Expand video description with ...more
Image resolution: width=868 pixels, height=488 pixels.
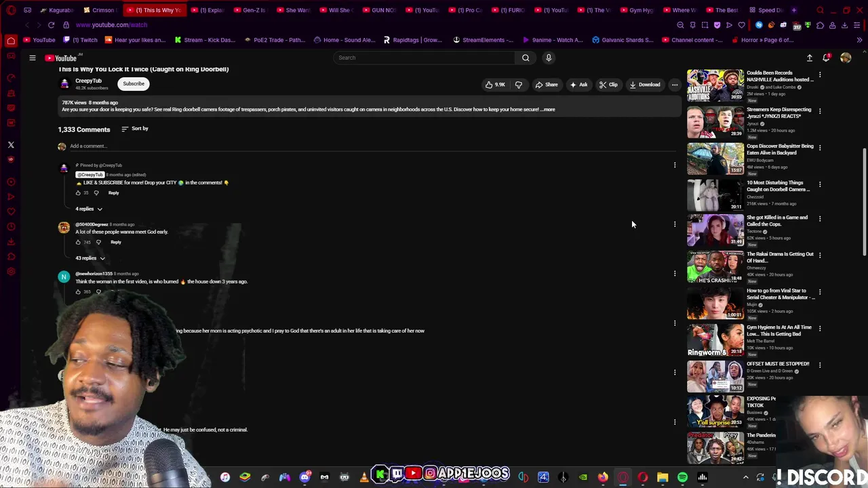(549, 109)
